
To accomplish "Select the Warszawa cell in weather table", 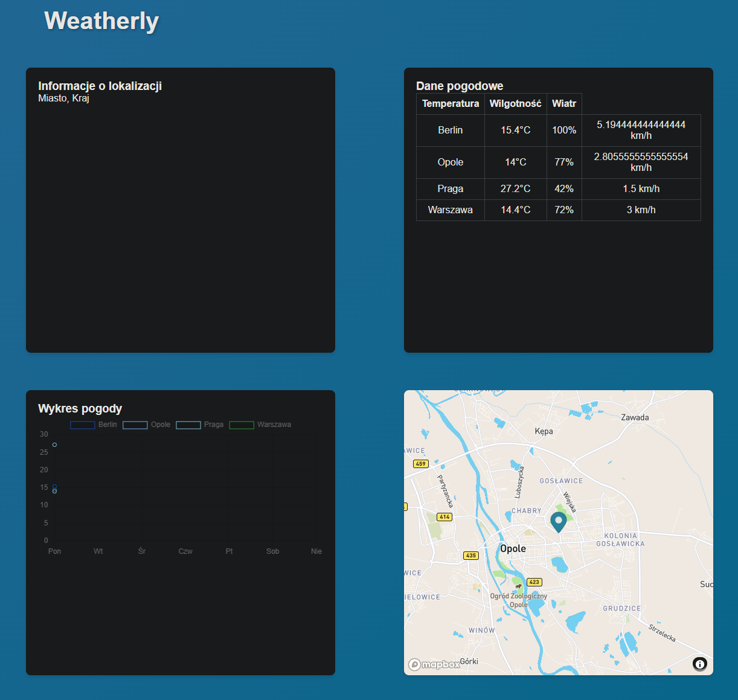I will [451, 210].
